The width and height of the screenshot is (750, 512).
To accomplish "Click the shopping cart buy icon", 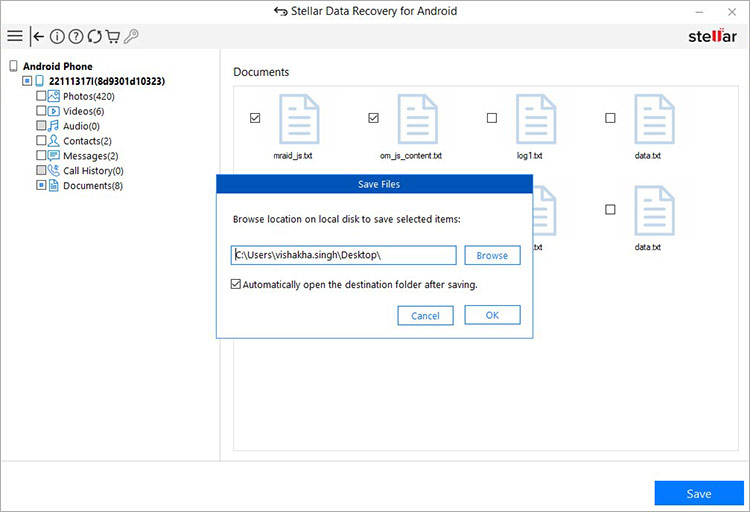I will (x=112, y=36).
